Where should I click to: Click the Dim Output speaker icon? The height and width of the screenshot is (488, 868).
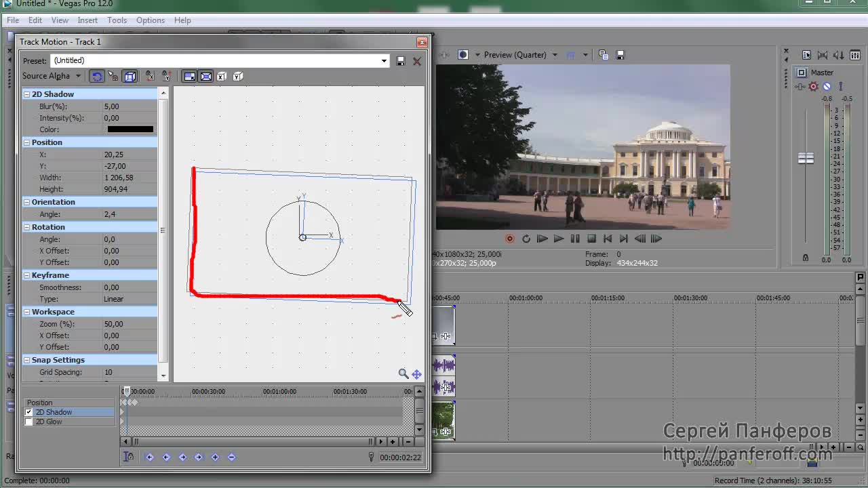coord(839,55)
